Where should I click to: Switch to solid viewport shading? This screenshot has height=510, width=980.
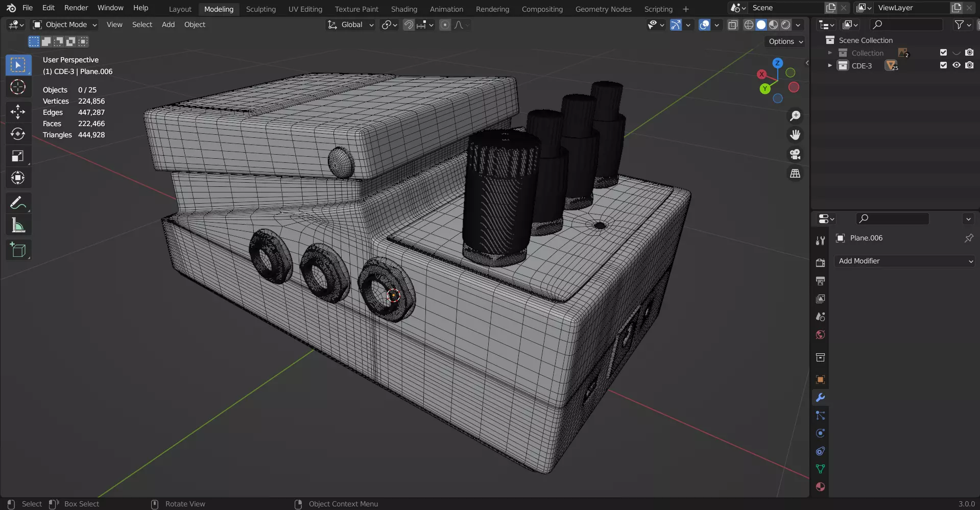point(761,25)
